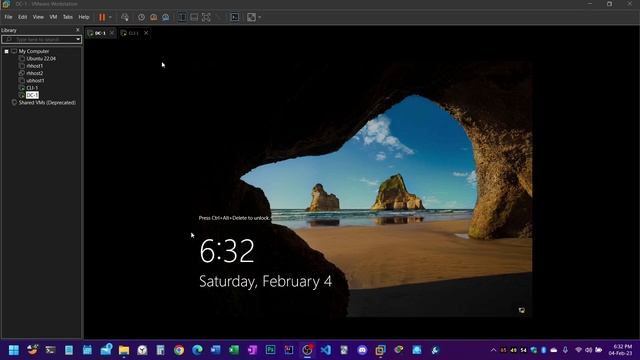Select rhhost2 in the library

coord(34,73)
